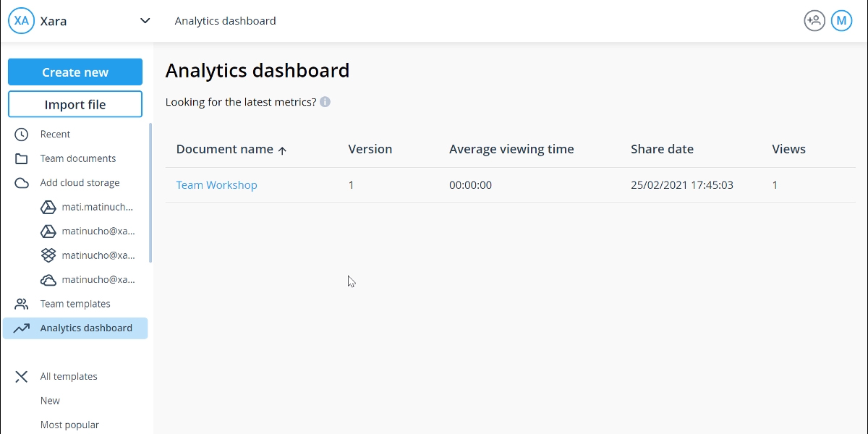
Task: Click the All templates Xara icon
Action: [x=22, y=376]
